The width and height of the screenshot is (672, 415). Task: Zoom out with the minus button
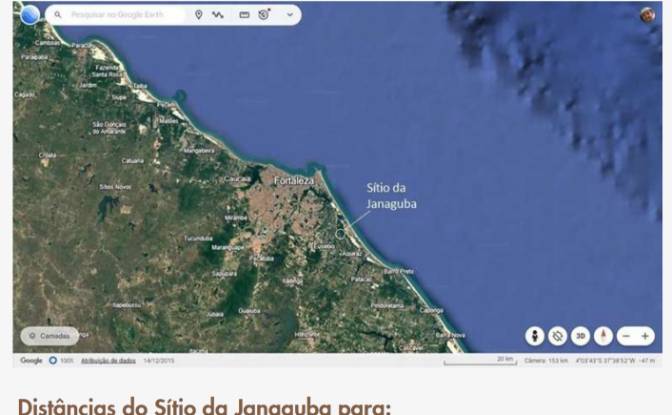coord(626,336)
